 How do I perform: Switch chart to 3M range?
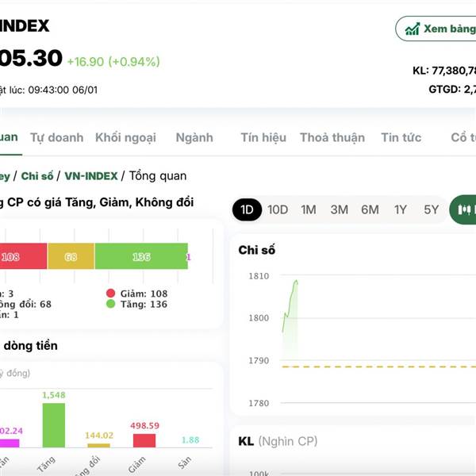pyautogui.click(x=339, y=209)
